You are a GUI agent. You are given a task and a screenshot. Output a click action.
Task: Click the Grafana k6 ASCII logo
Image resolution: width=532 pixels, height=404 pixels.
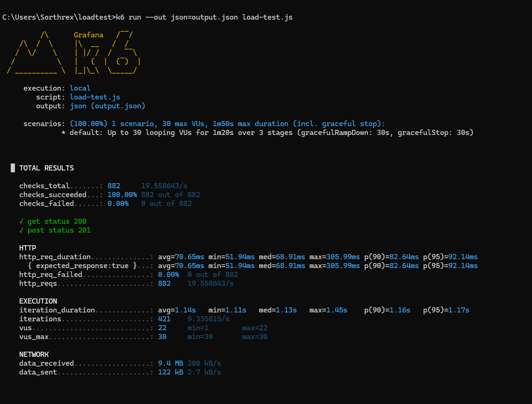point(73,52)
